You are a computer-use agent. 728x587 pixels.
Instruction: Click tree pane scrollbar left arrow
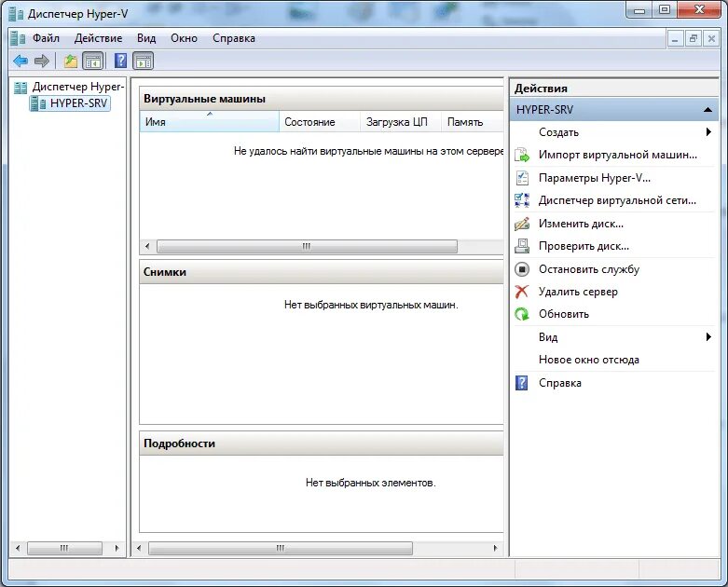[18, 548]
